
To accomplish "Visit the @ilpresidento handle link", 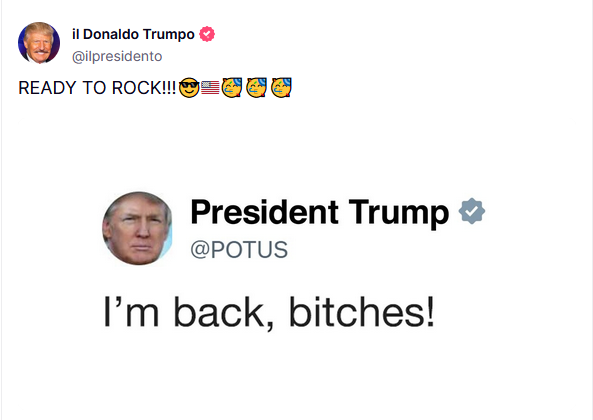I will 117,56.
